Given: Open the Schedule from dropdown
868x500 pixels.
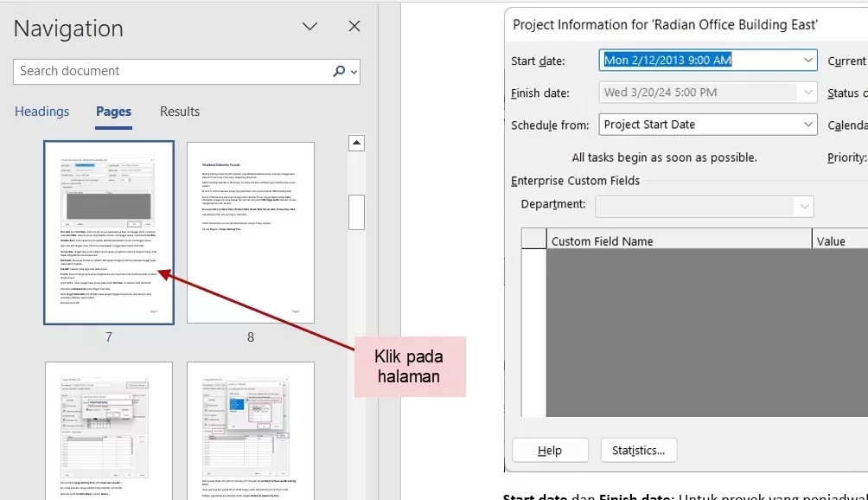Looking at the screenshot, I should click(x=808, y=125).
